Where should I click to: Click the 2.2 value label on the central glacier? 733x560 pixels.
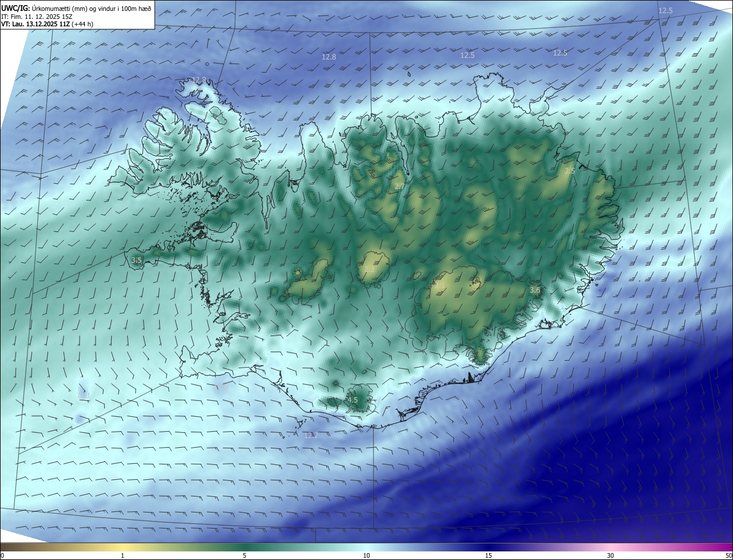[x=369, y=270]
